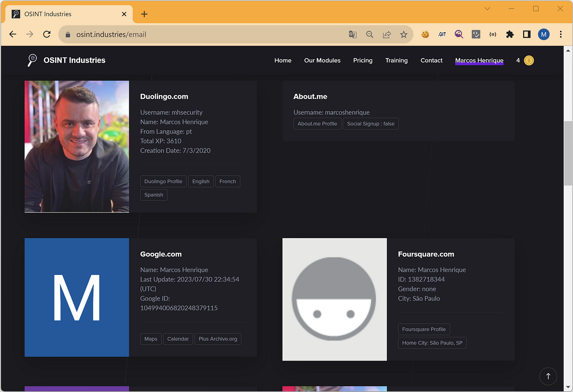Click the OSINT Industries logo icon

click(32, 60)
